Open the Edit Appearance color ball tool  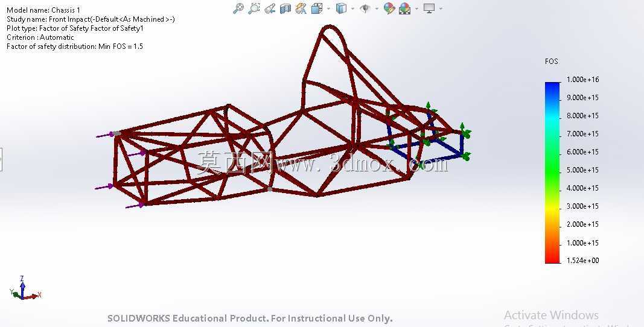[x=389, y=8]
